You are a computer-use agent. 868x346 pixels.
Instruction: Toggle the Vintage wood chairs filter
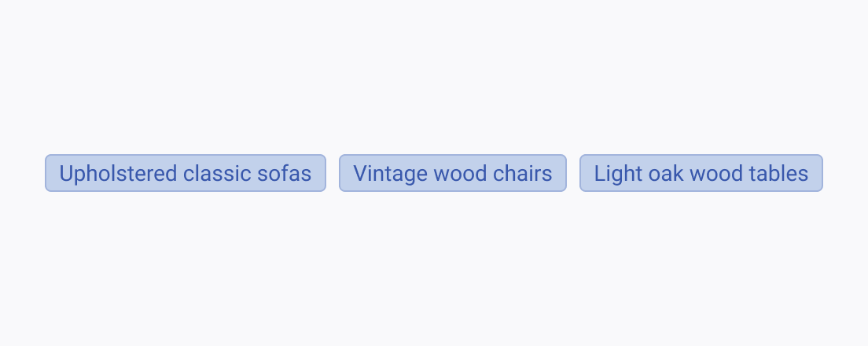(x=453, y=173)
